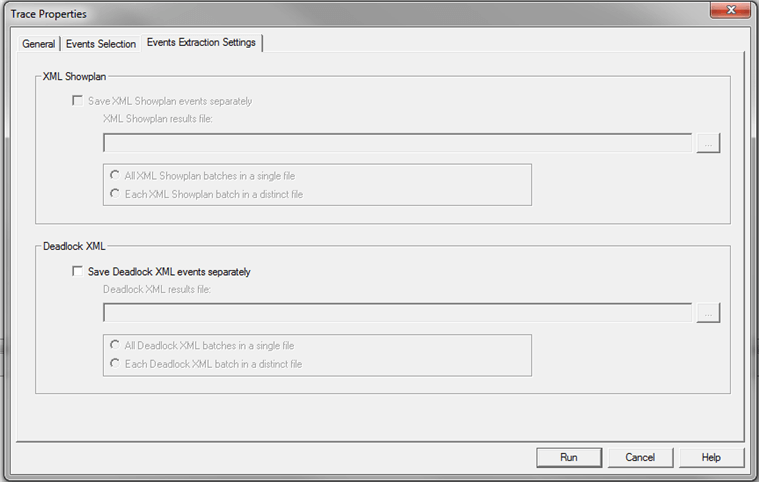Click the Deadlock XML group label
Image resolution: width=759 pixels, height=482 pixels.
(74, 246)
